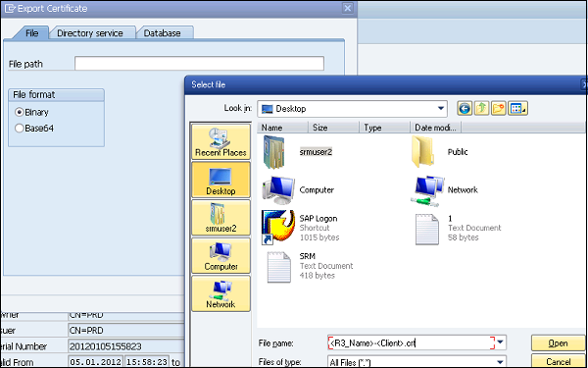The height and width of the screenshot is (368, 588).
Task: Open Network in the places sidebar
Action: [x=220, y=293]
